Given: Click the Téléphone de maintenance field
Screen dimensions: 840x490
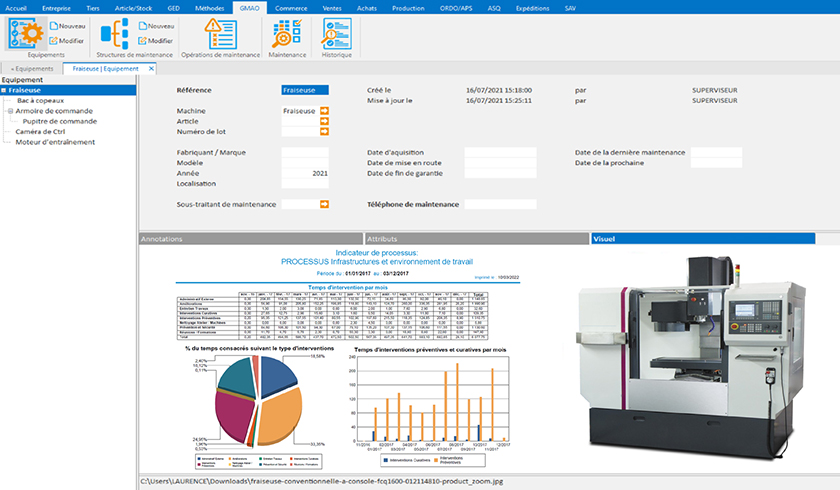Looking at the screenshot, I should click(500, 204).
